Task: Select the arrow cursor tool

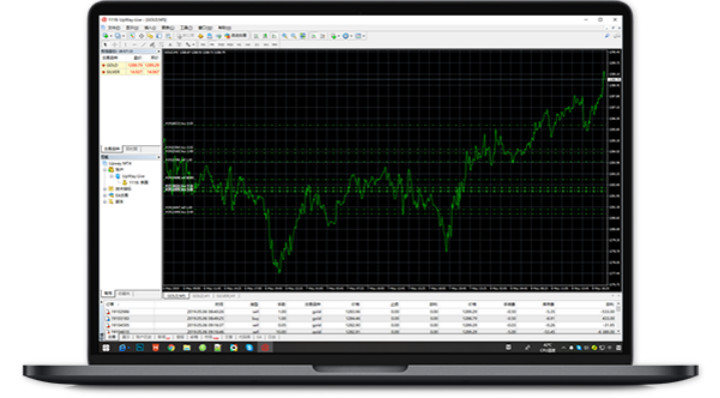Action: click(105, 45)
